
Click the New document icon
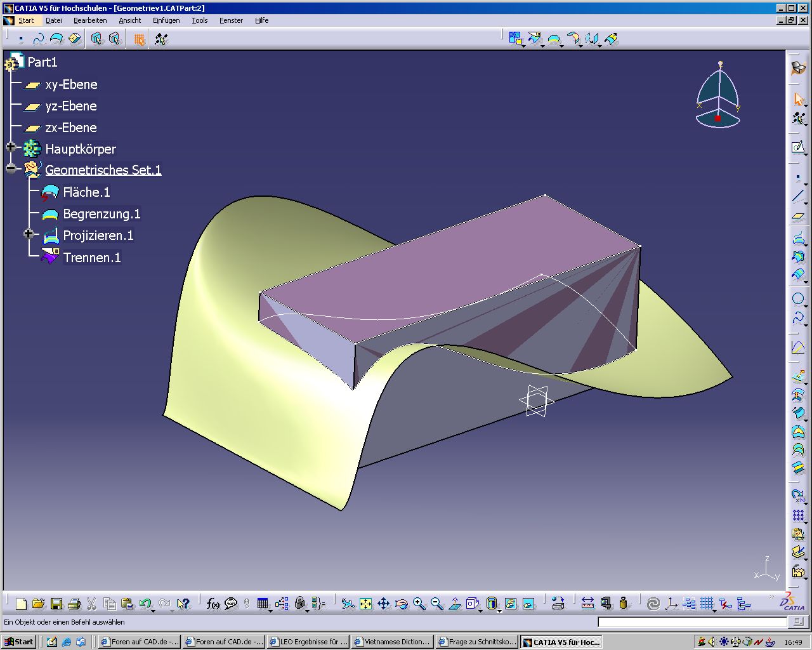click(x=21, y=603)
